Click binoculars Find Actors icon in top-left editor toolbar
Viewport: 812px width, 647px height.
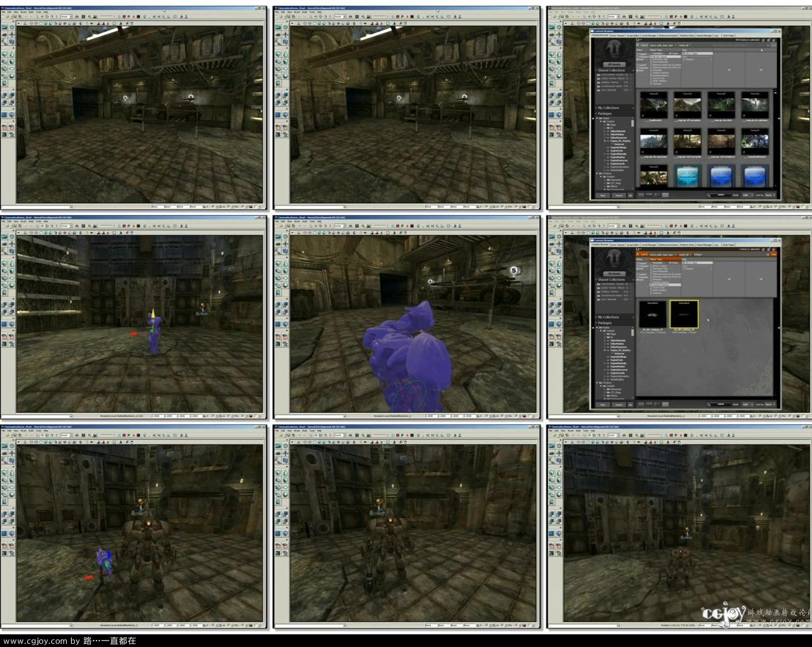(77, 16)
